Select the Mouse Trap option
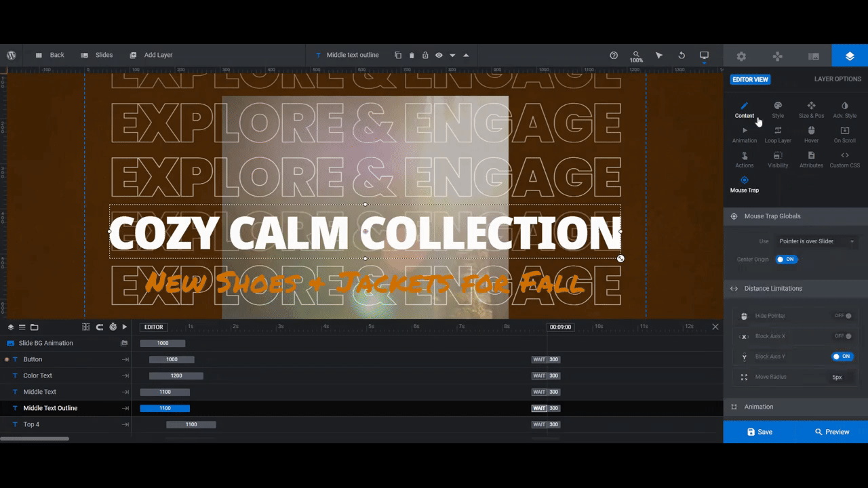868x488 pixels. 745,184
